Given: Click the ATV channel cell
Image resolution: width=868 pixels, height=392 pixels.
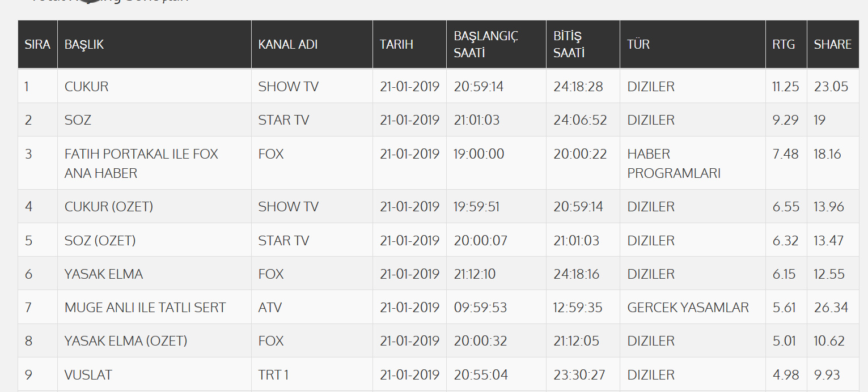Looking at the screenshot, I should pos(270,308).
